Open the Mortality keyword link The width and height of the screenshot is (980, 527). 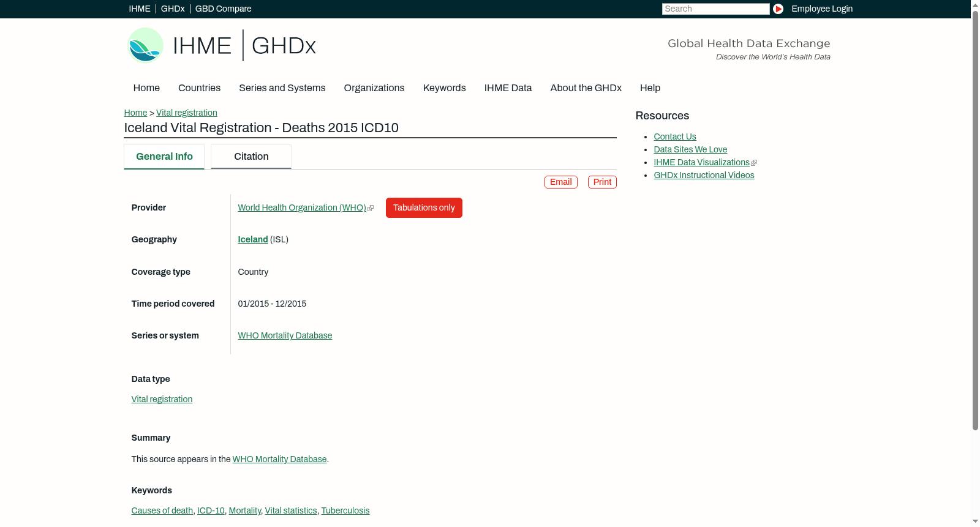pos(245,510)
